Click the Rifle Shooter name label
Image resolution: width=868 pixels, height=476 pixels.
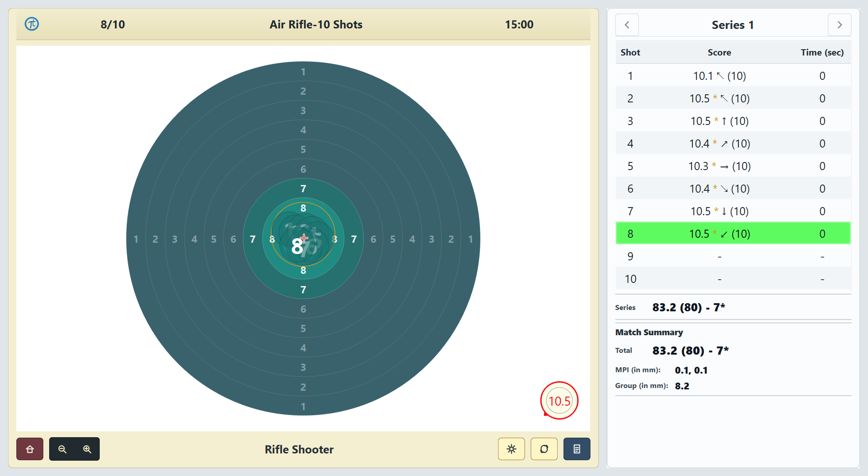pyautogui.click(x=299, y=449)
